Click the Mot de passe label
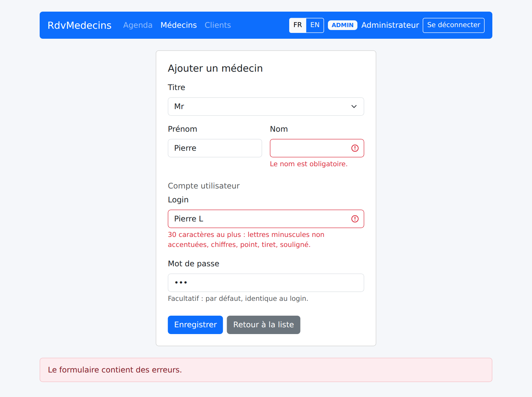This screenshot has width=532, height=397. click(x=193, y=264)
